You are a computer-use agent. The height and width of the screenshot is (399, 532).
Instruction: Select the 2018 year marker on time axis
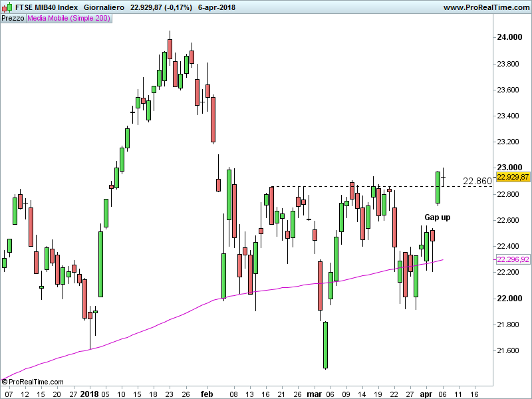89,394
